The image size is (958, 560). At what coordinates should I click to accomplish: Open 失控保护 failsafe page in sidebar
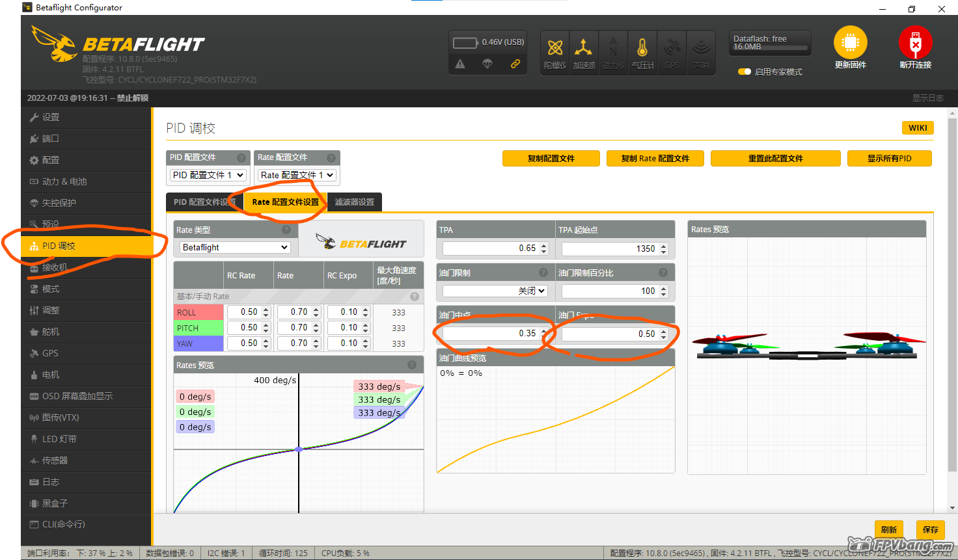pos(87,203)
